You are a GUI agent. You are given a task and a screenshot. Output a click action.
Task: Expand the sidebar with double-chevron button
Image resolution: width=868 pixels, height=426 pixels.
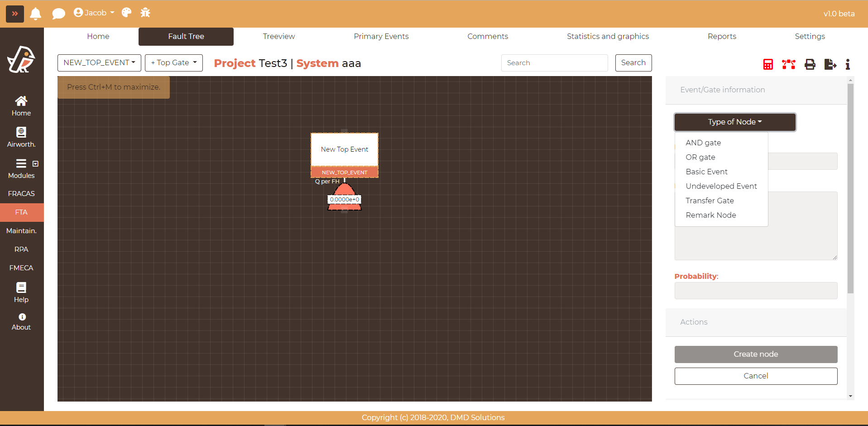[15, 14]
